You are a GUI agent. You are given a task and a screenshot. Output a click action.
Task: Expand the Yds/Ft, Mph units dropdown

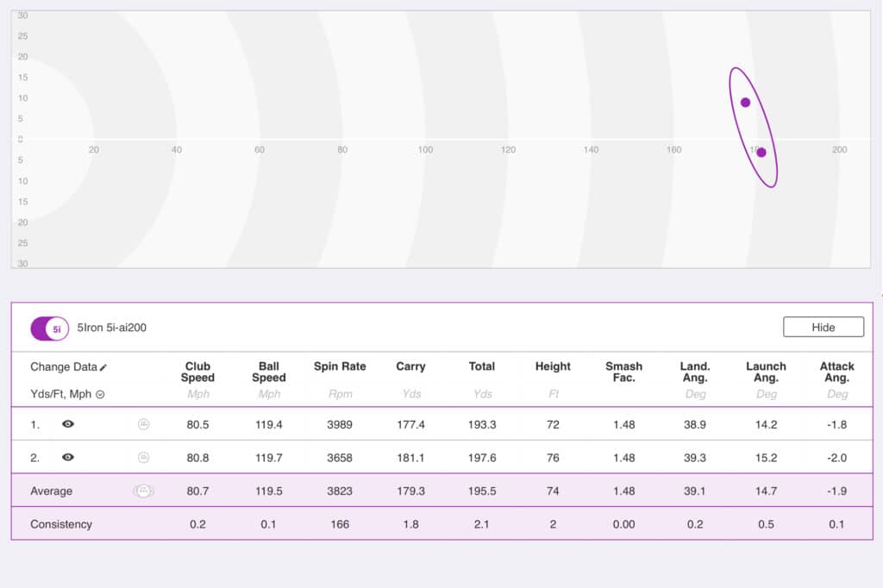point(100,394)
